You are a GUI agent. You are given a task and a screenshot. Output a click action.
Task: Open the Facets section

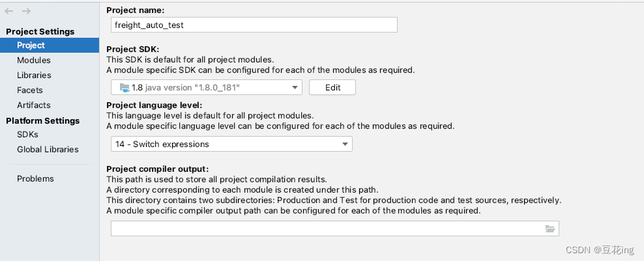pos(29,90)
